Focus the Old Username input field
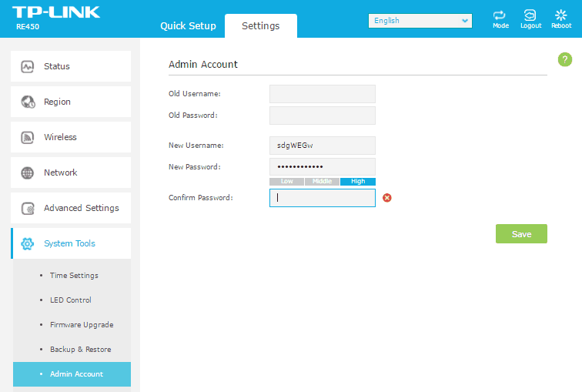 322,94
